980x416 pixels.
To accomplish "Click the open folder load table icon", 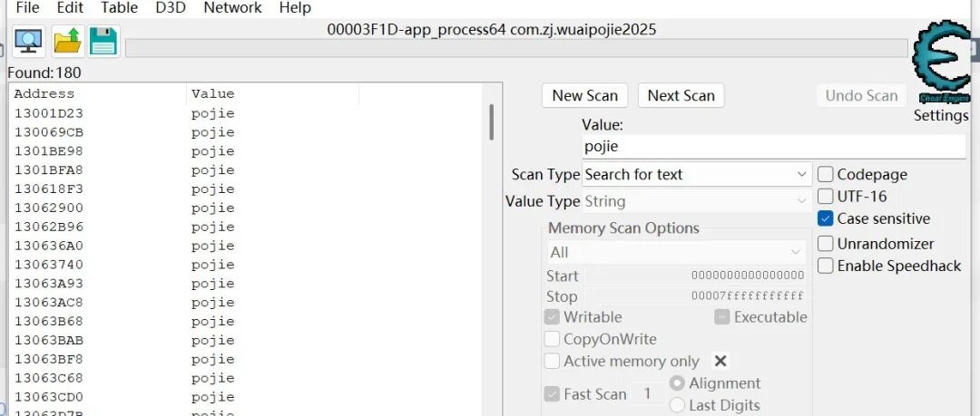I will (67, 42).
